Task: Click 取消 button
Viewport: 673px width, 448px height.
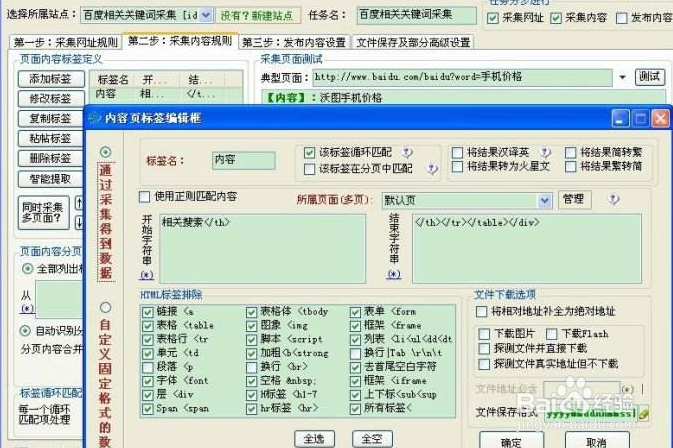Action: click(597, 441)
